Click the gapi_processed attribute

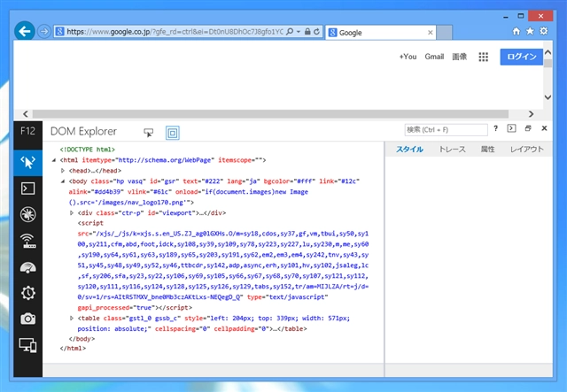pos(114,308)
